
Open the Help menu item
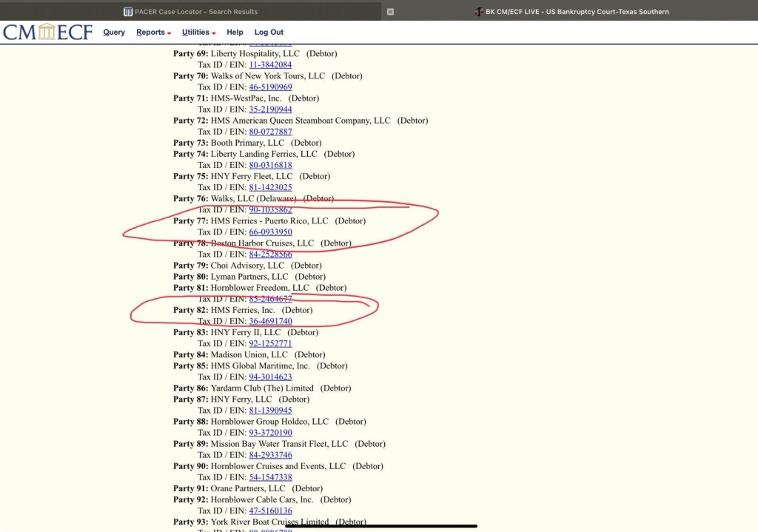pos(235,33)
